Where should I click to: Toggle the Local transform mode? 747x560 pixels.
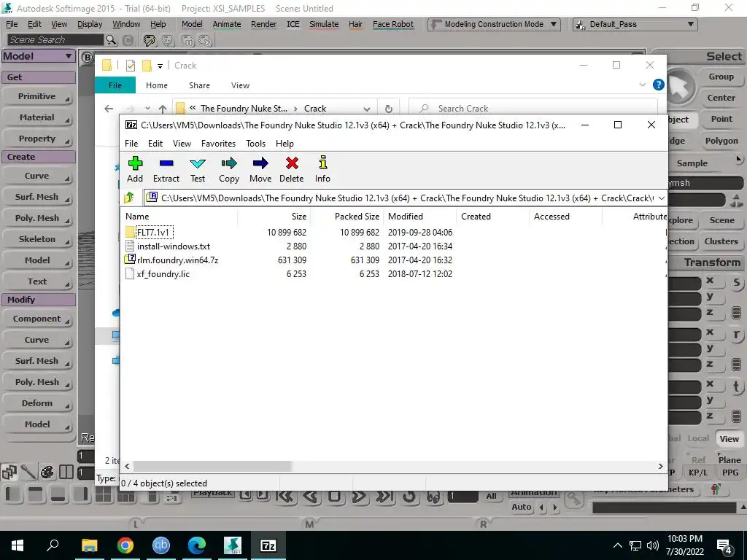pyautogui.click(x=698, y=438)
